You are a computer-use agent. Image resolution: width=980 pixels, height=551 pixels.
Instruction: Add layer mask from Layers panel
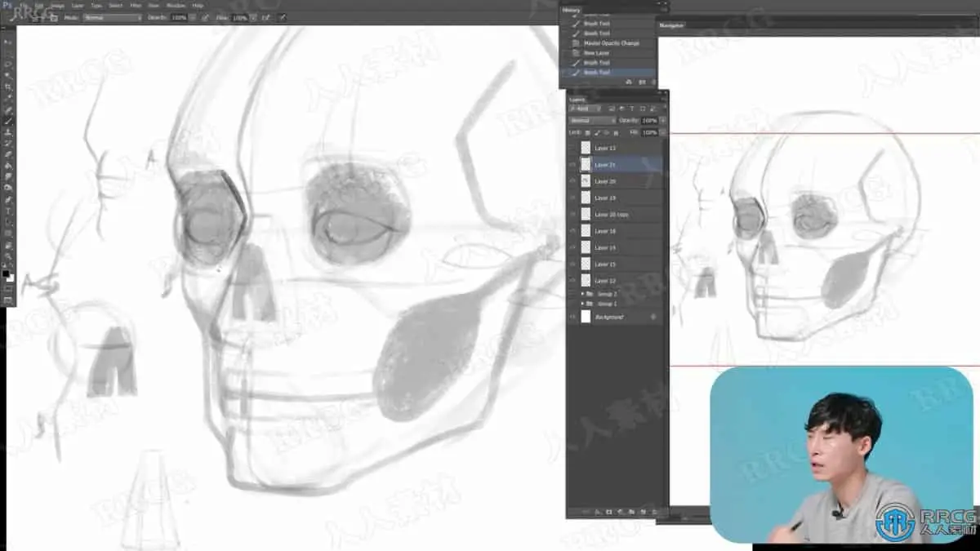pyautogui.click(x=609, y=512)
